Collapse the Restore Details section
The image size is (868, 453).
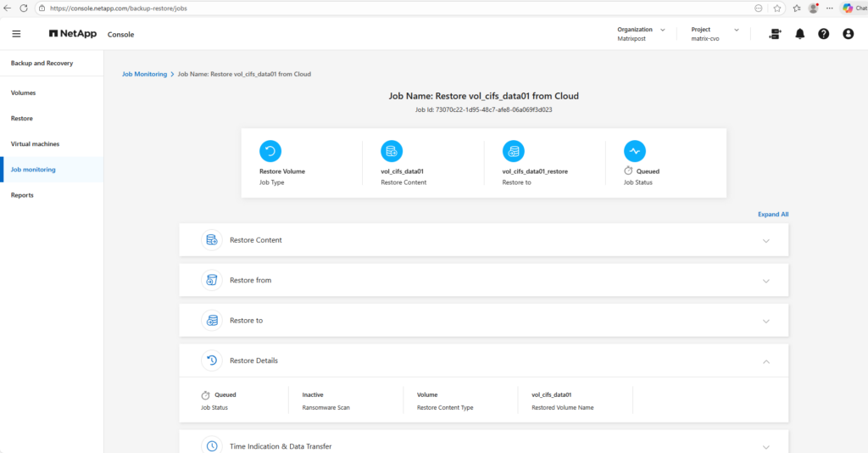[x=765, y=361]
